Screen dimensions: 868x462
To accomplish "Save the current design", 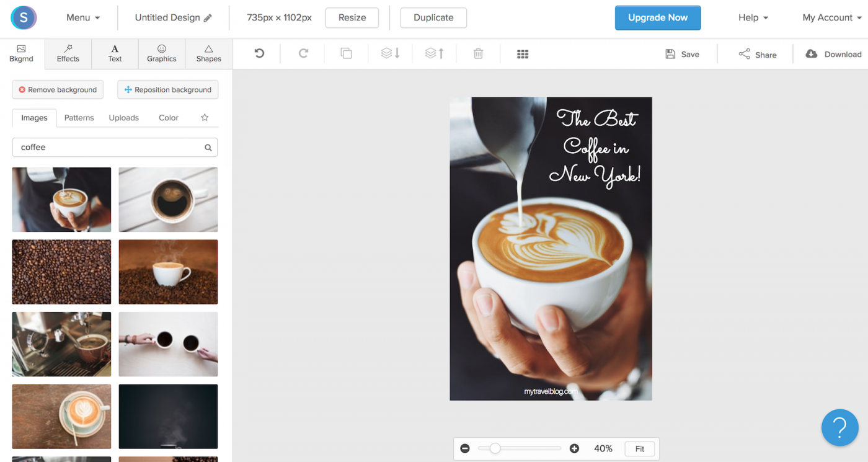I will (x=682, y=54).
